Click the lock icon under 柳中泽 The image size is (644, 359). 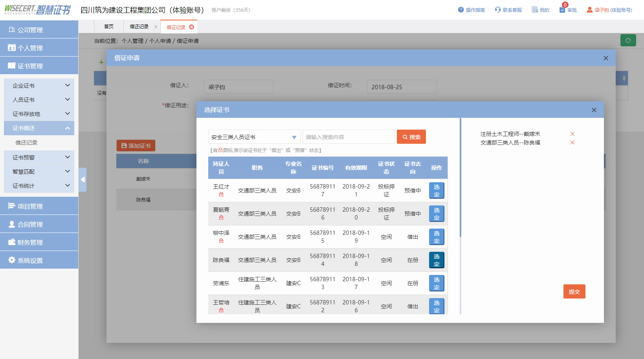[x=221, y=241]
